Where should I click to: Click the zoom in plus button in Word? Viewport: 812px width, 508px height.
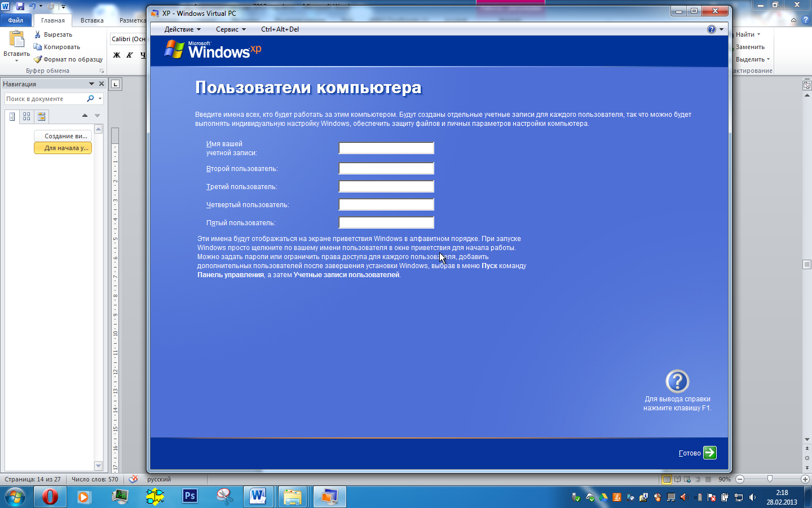(x=805, y=479)
